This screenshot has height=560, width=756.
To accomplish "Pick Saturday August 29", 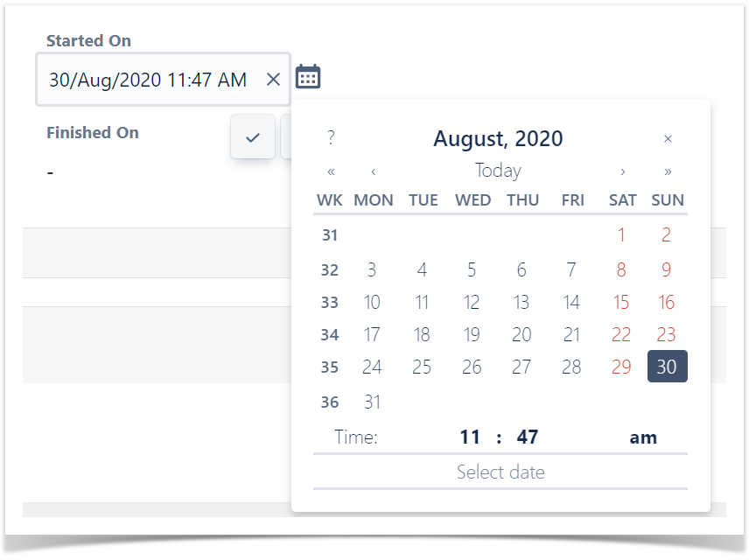I will [x=621, y=367].
